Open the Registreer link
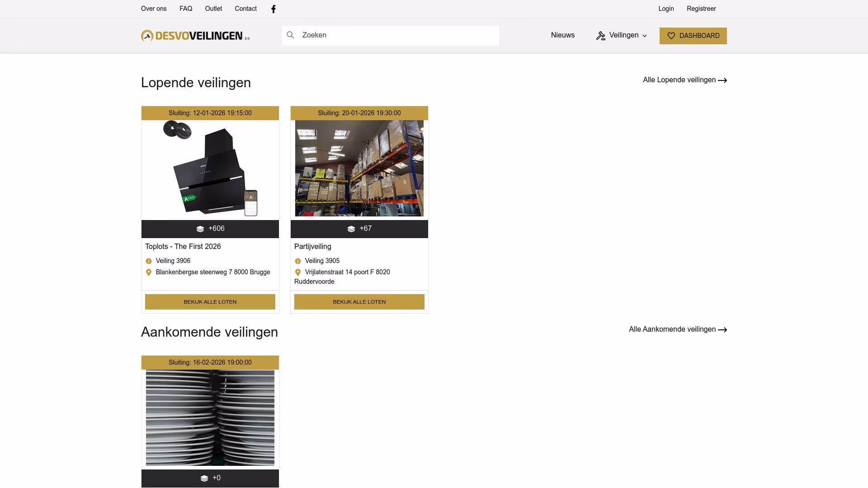The height and width of the screenshot is (488, 868). point(701,9)
